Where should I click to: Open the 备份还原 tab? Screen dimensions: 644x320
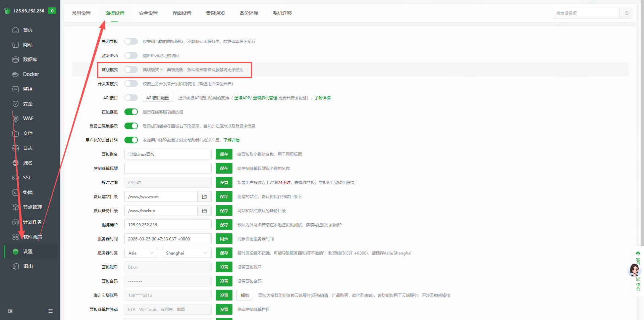pos(249,13)
